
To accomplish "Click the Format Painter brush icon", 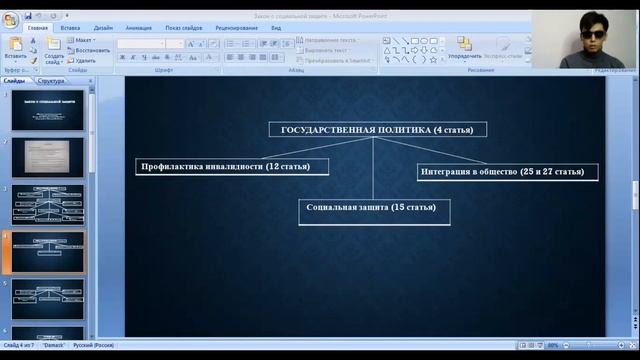I will click(33, 61).
